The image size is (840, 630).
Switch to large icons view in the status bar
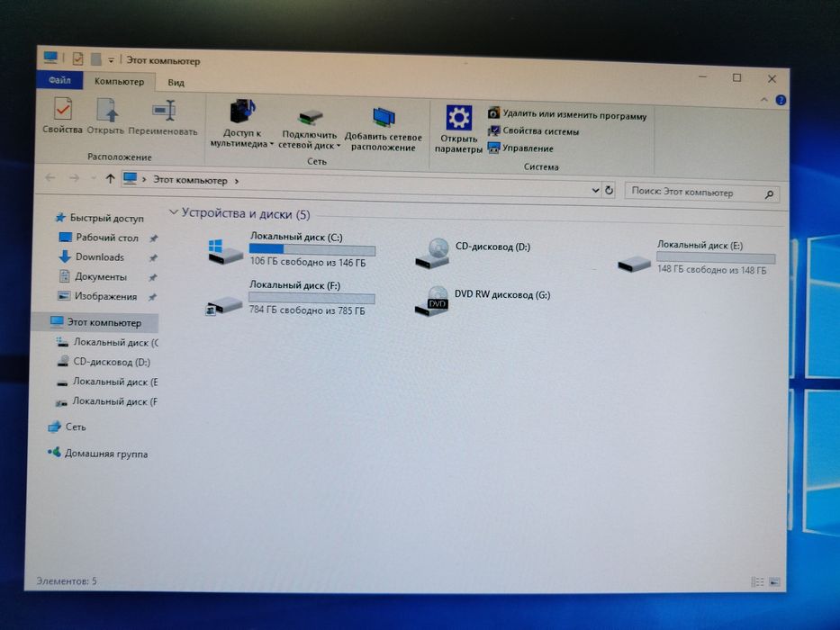pos(774,581)
